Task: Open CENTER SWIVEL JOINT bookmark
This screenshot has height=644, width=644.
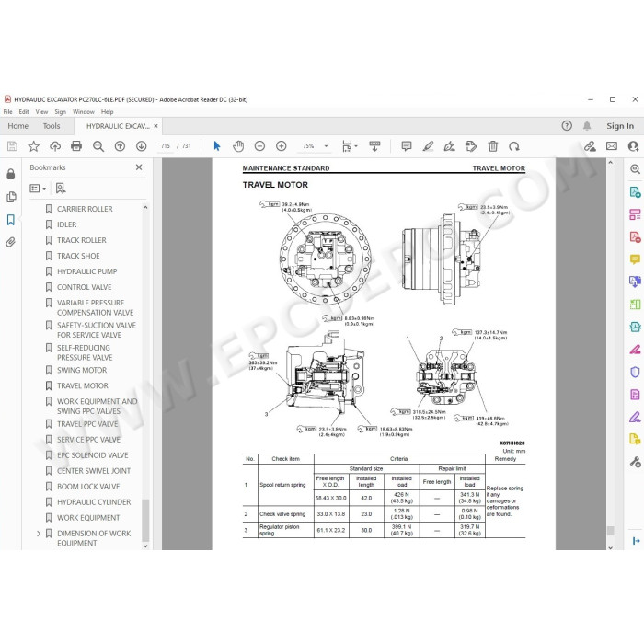Action: point(94,471)
